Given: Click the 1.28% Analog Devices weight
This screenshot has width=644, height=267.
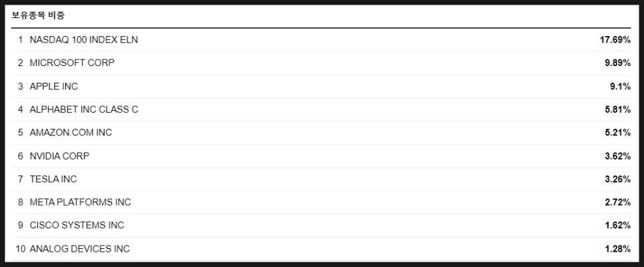Looking at the screenshot, I should [618, 249].
